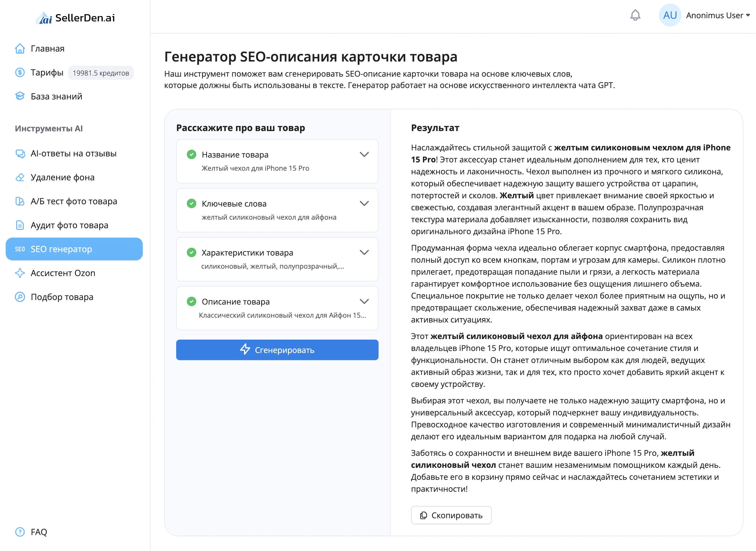Click the А/Б тест фото товара icon
This screenshot has height=551, width=756.
click(20, 201)
